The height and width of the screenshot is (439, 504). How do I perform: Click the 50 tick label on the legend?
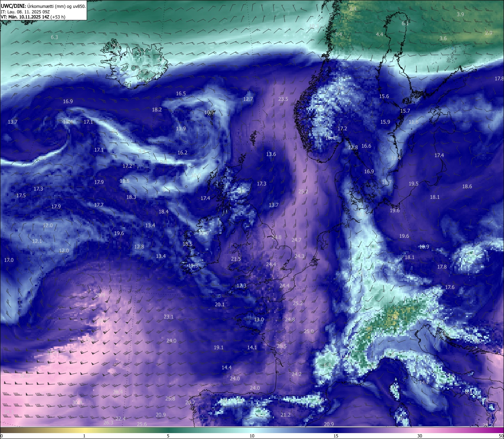501,436
